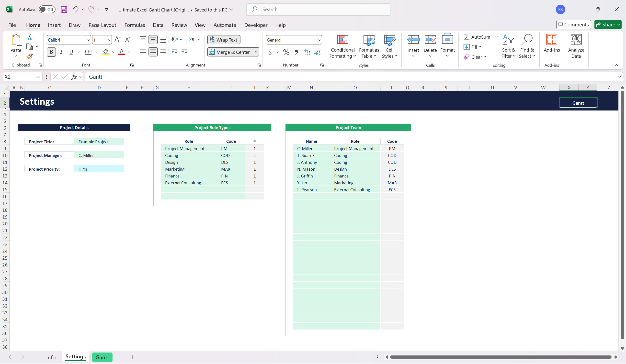Click the Increase Indent icon
Image resolution: width=626 pixels, height=364 pixels.
tap(184, 52)
